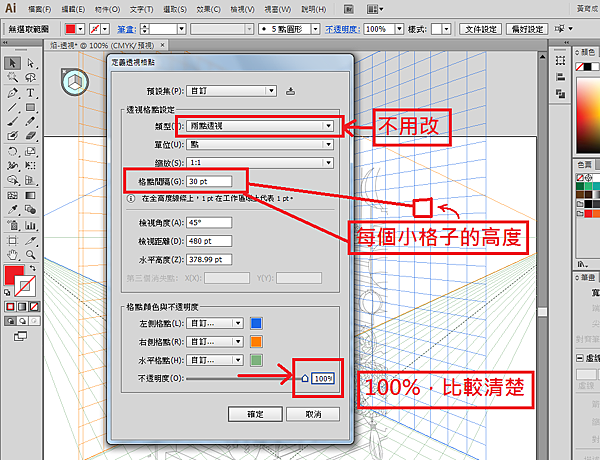Select the Pencil tool
Image resolution: width=600 pixels, height=460 pixels.
(x=31, y=122)
